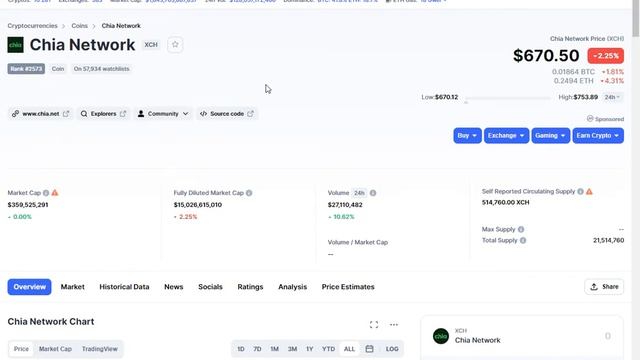Click the Market Cap info icon
The width and height of the screenshot is (640, 360).
click(x=46, y=193)
